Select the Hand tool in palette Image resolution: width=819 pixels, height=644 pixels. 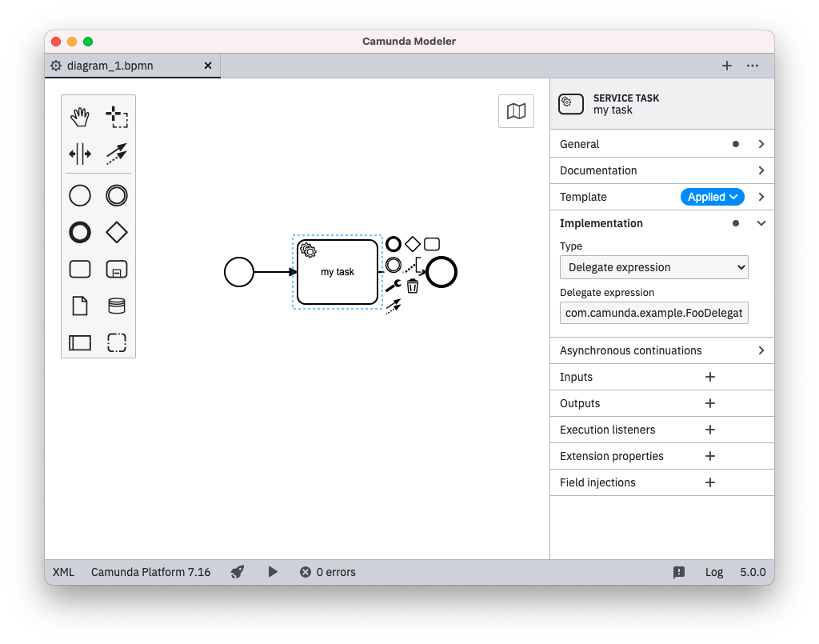click(x=80, y=118)
